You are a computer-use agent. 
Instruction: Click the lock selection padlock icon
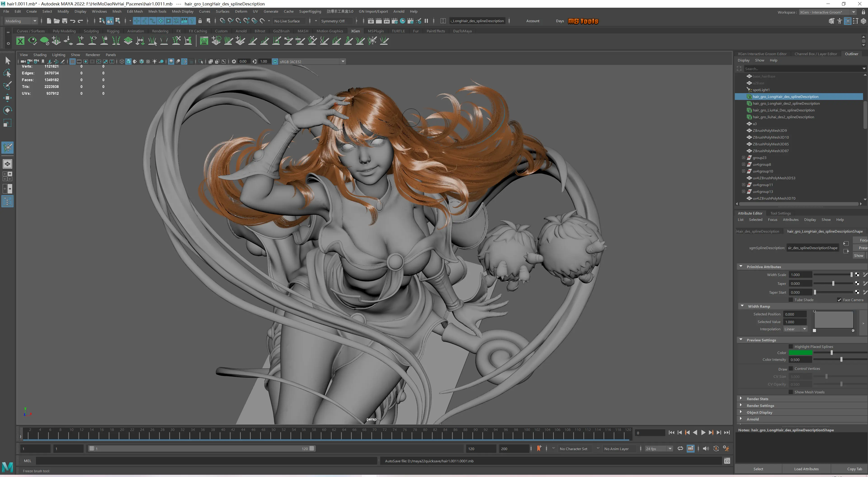click(200, 21)
